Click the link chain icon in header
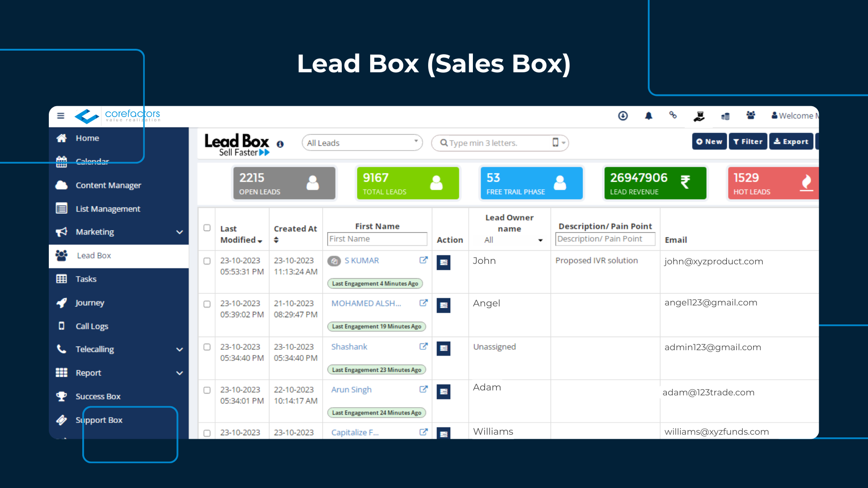Screen dimensions: 868x488 (x=673, y=116)
